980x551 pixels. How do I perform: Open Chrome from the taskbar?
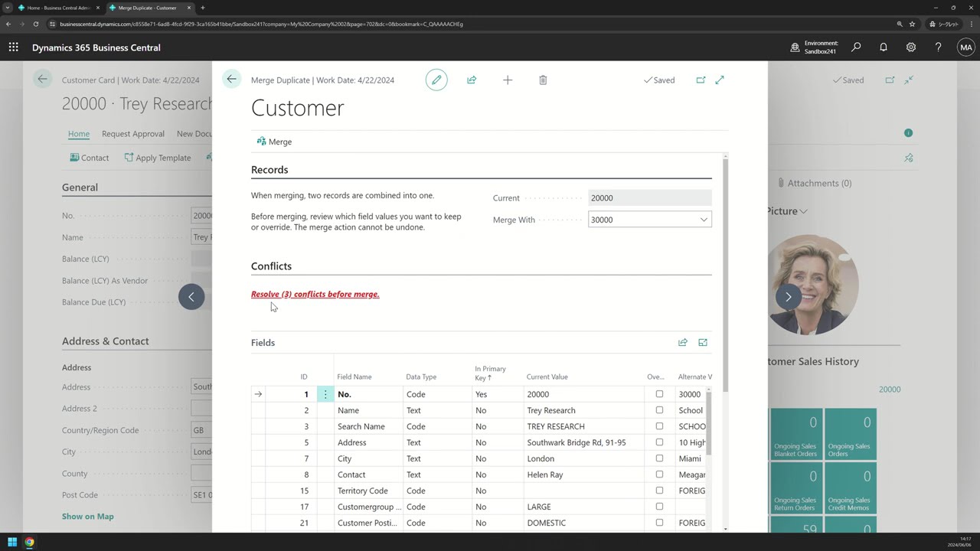[29, 543]
